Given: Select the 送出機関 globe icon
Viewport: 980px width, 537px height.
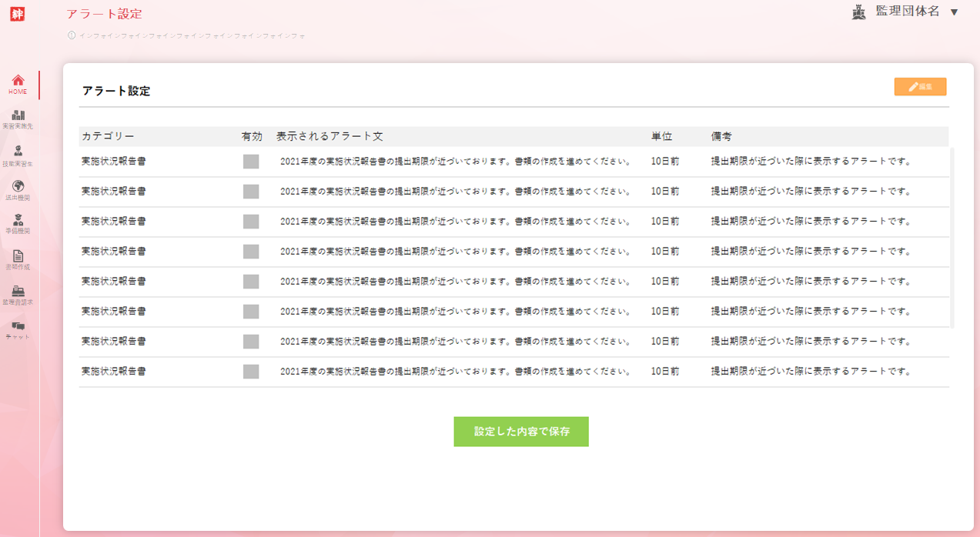Looking at the screenshot, I should pos(18,186).
